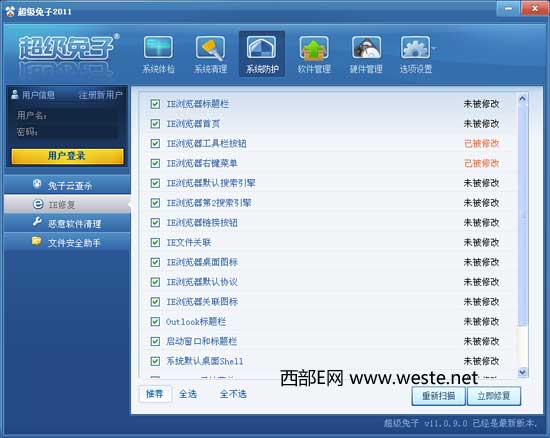The image size is (550, 438).
Task: Click the scroll up arrow of list
Action: pos(522,99)
